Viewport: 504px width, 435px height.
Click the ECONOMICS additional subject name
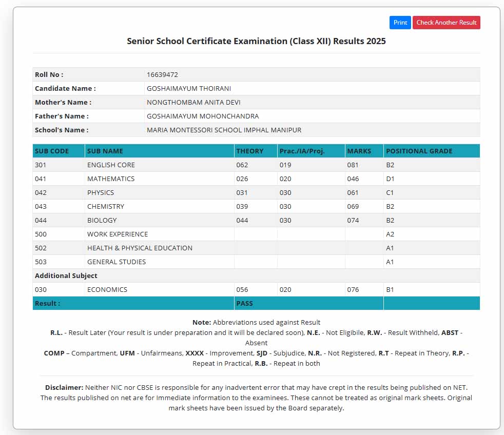pos(107,290)
